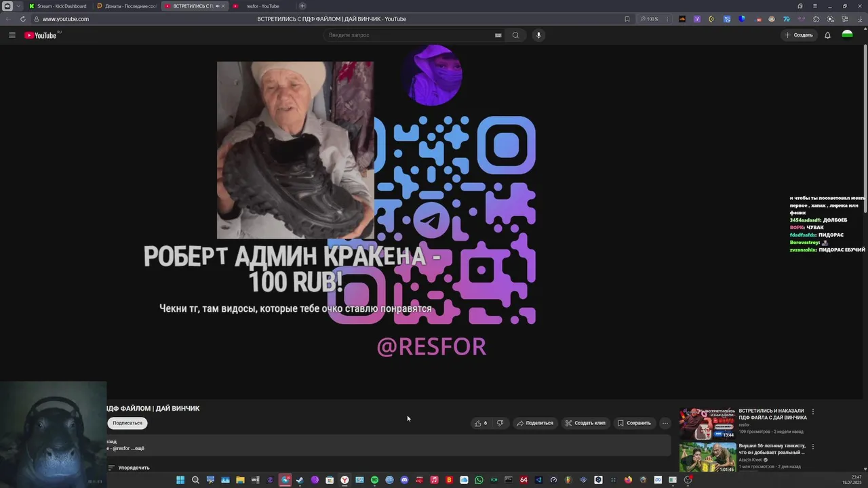
Task: Open more actions ellipsis under the video
Action: [x=665, y=423]
